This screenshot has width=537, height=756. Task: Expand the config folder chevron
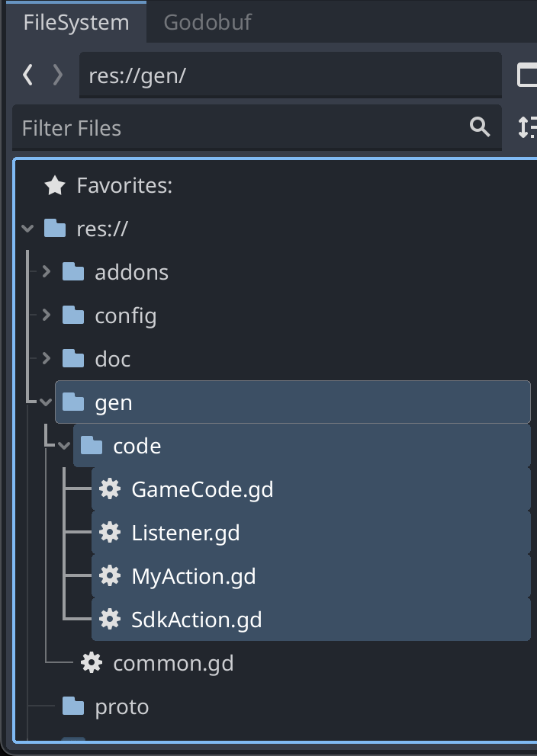tap(44, 315)
